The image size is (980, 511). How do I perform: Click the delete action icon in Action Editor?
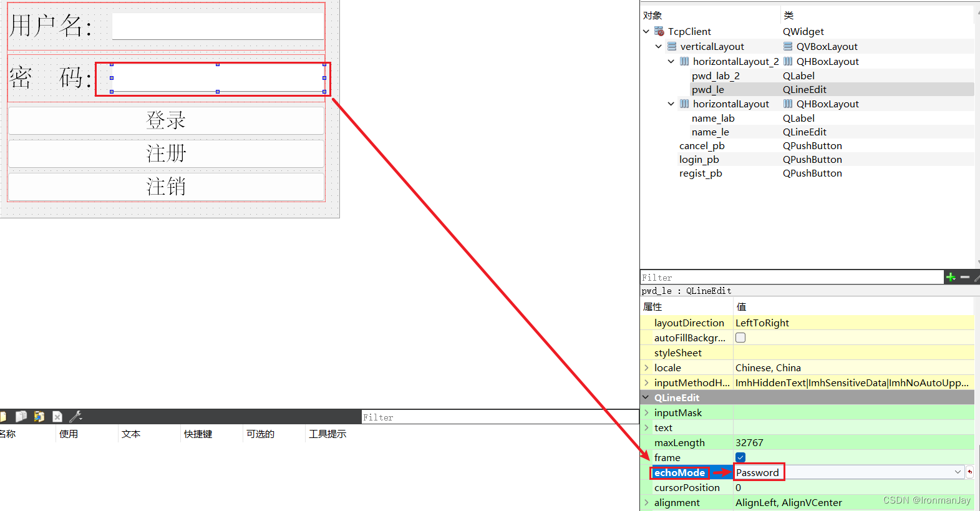(x=57, y=416)
